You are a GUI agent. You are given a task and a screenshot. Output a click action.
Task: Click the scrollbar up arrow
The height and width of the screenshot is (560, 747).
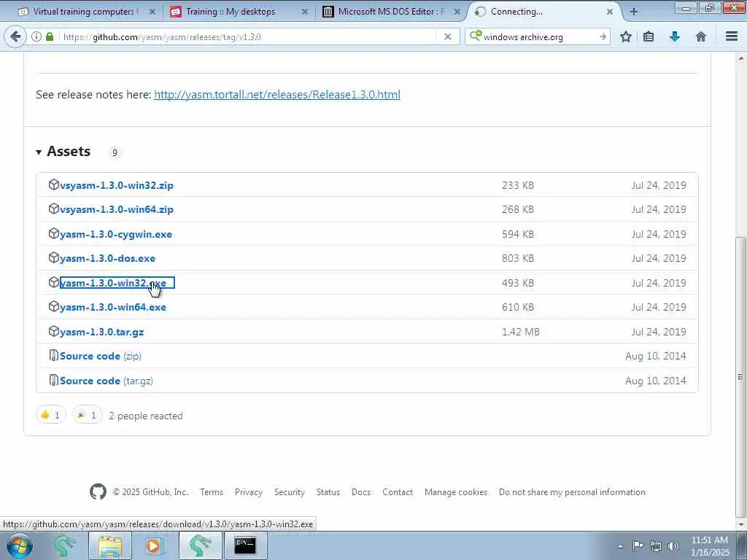tap(740, 58)
